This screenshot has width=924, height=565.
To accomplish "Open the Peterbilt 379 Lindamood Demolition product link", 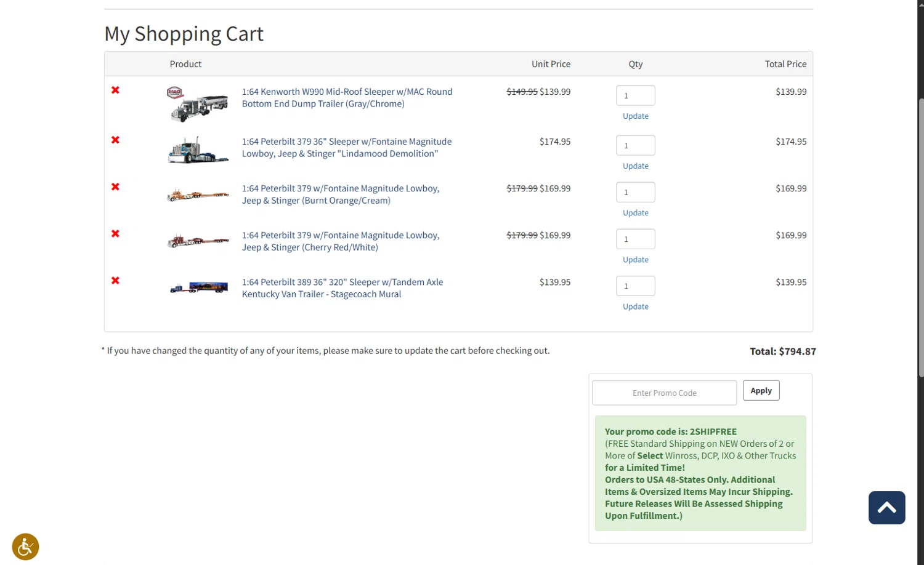I will click(x=347, y=148).
